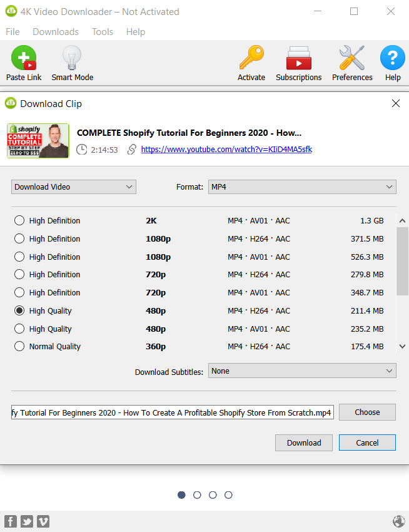Viewport: 409px width, 532px height.
Task: Expand the Download Subtitles dropdown
Action: (x=302, y=371)
